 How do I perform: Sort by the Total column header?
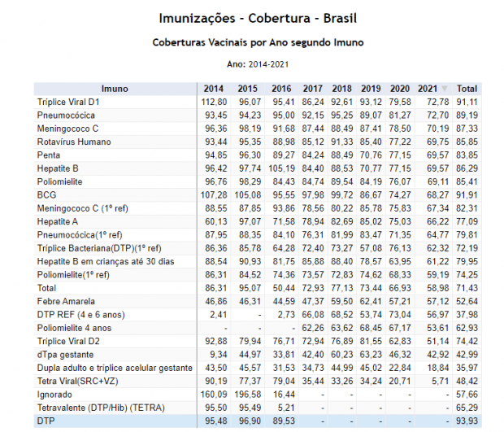(x=467, y=89)
